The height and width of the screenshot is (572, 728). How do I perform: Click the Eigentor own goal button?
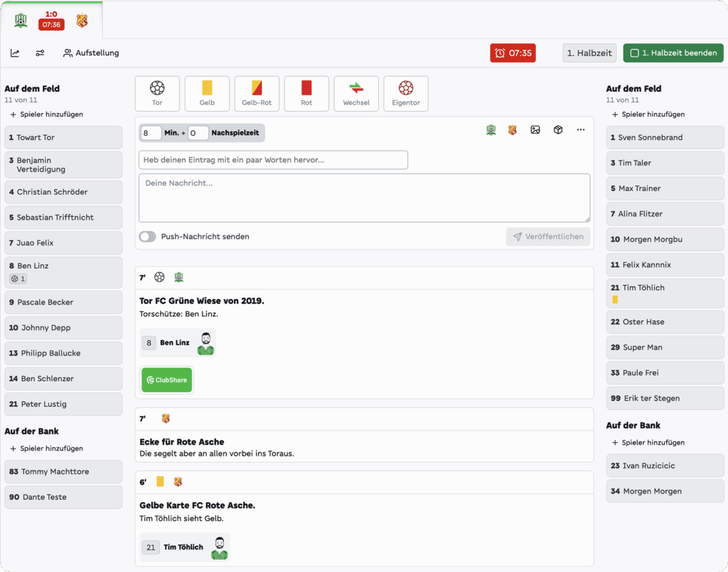(406, 94)
